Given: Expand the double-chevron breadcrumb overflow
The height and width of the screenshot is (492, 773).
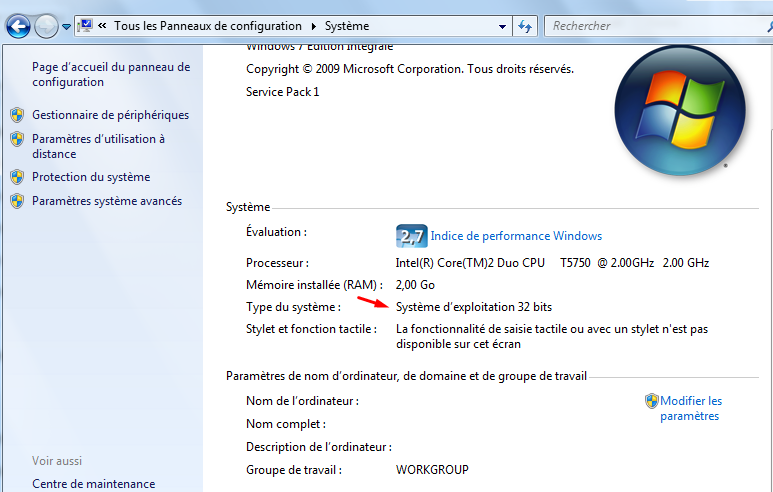Looking at the screenshot, I should (x=102, y=26).
